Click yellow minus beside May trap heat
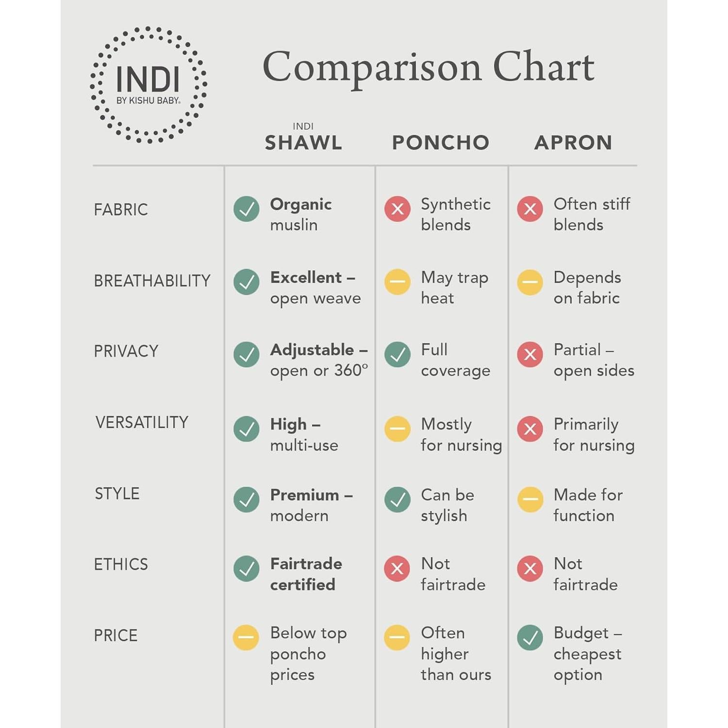Screen dimensions: 728x728 pos(397,282)
